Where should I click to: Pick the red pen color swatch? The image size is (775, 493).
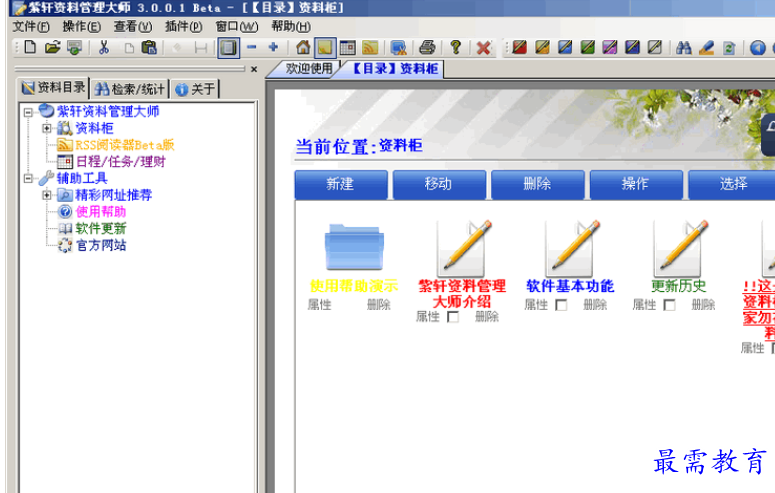click(519, 47)
